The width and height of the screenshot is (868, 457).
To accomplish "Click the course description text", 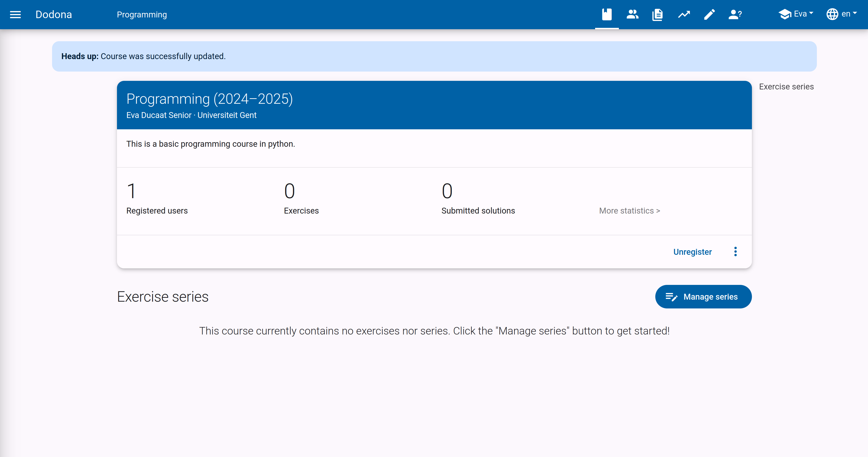I will (211, 144).
